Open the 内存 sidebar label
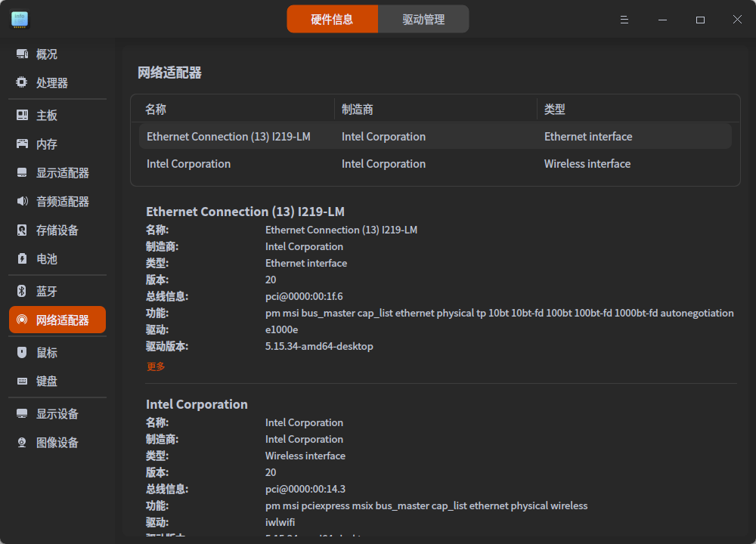Screen dimensions: 756x544 pos(47,144)
